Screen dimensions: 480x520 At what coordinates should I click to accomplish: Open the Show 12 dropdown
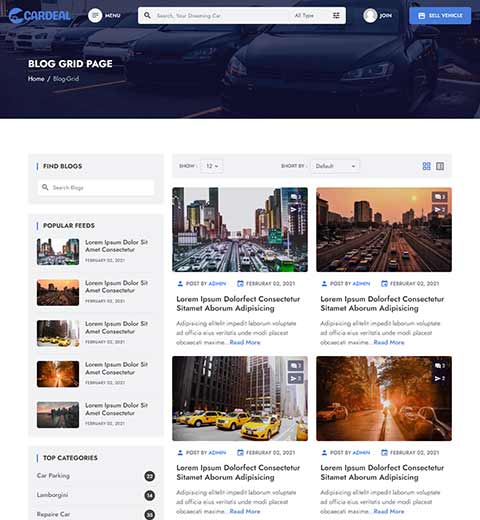point(212,166)
